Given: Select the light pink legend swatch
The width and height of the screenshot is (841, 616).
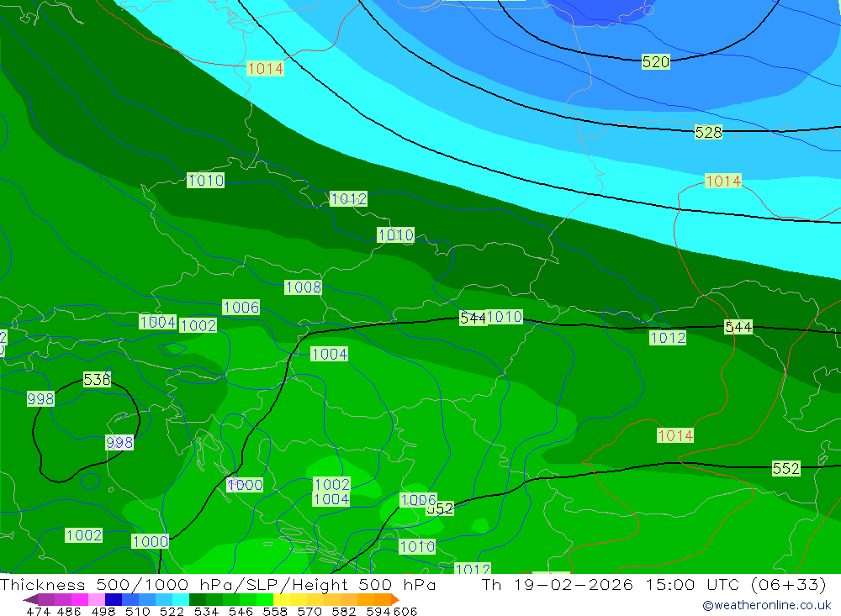Looking at the screenshot, I should point(97,599).
